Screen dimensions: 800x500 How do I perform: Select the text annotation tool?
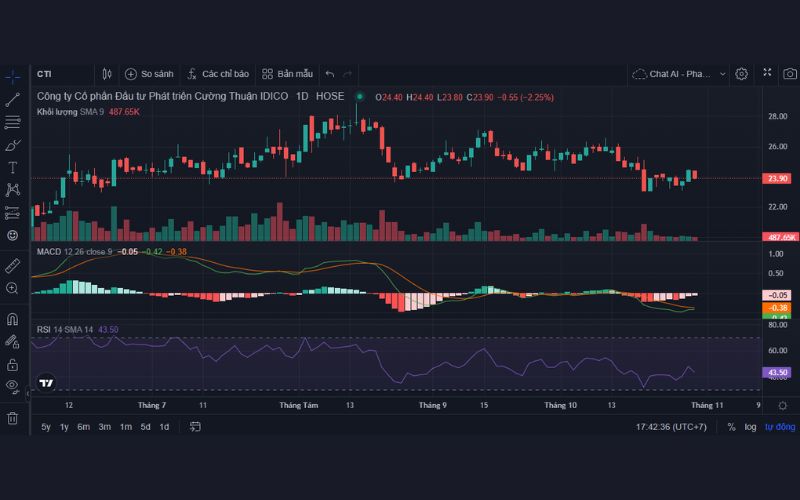coord(12,167)
